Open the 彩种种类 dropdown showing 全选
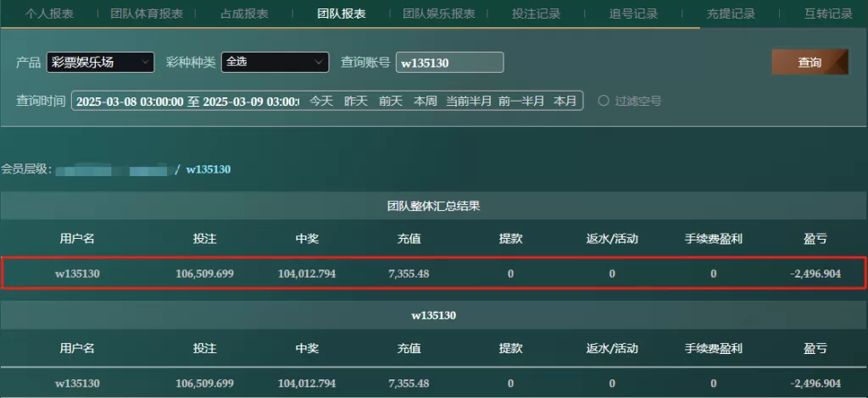868x398 pixels. pyautogui.click(x=275, y=62)
